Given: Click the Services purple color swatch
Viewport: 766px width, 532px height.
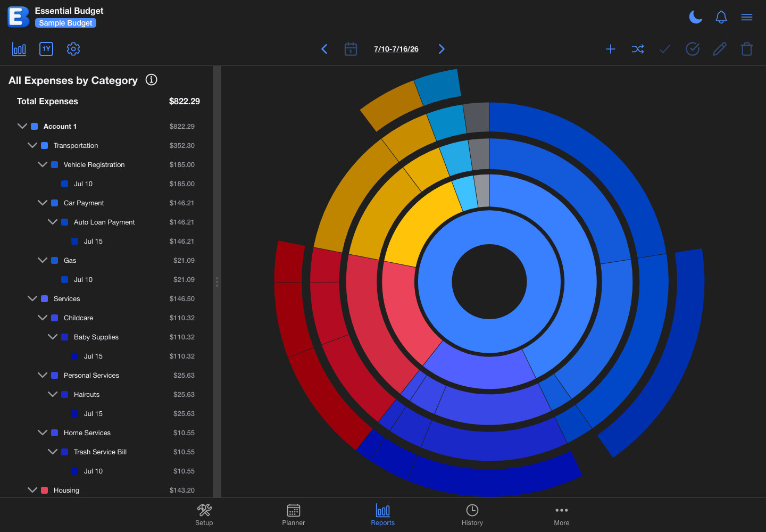Looking at the screenshot, I should pyautogui.click(x=45, y=298).
